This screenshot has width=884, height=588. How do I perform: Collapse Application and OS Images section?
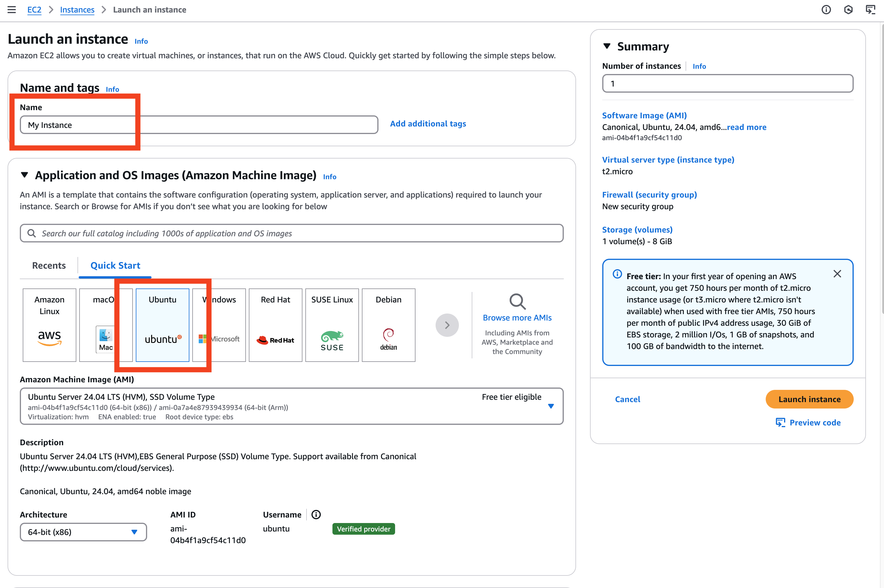pos(24,175)
